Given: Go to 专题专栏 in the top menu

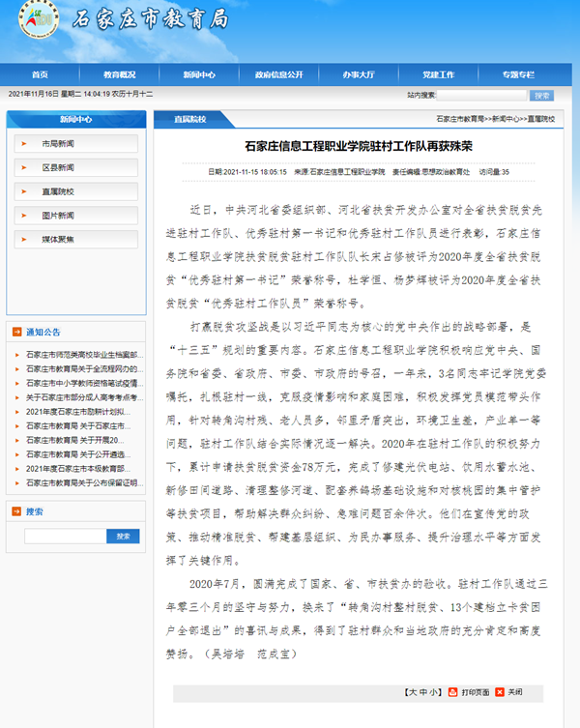Looking at the screenshot, I should [x=517, y=74].
